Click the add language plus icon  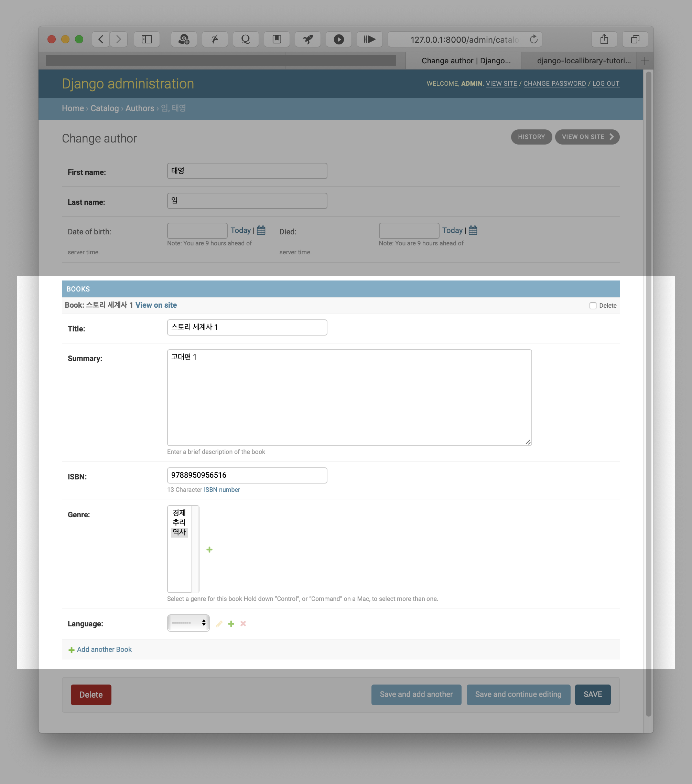click(x=231, y=624)
